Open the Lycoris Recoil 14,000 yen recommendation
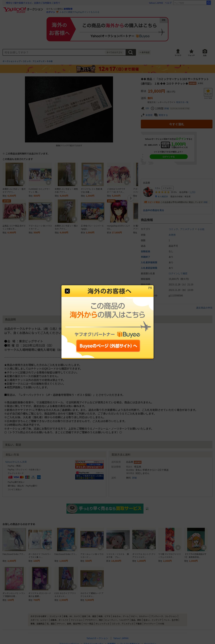 tap(118, 545)
